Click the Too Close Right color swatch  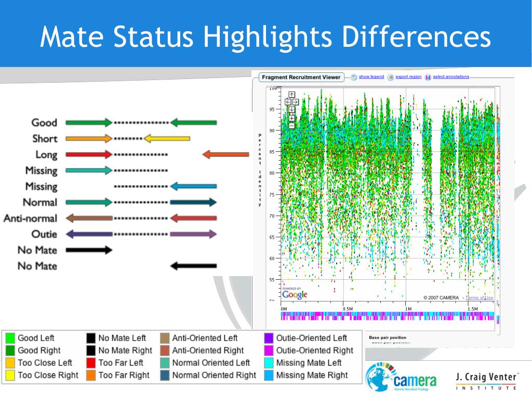(10, 375)
